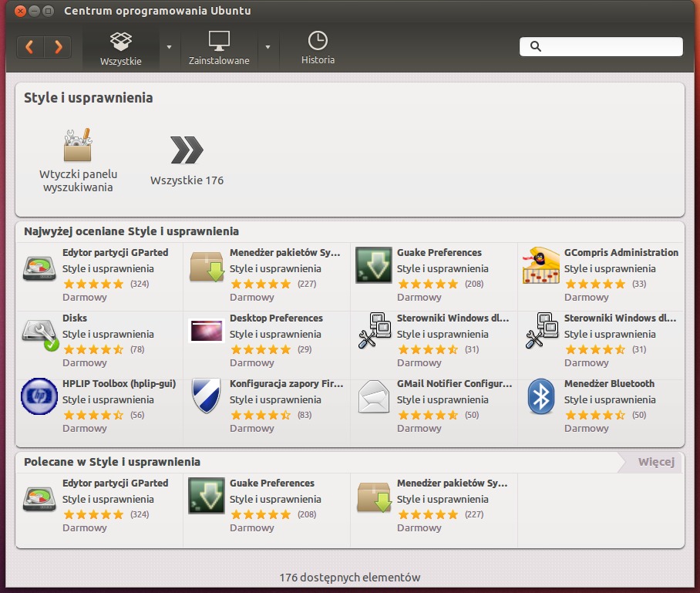Viewport: 700px width, 593px height.
Task: Open the Wszystkie software section
Action: tap(120, 49)
